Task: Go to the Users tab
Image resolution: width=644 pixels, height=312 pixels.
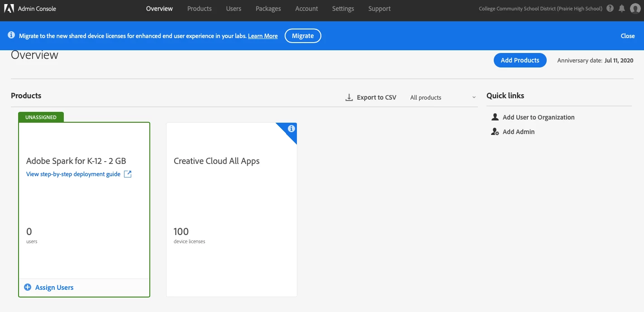Action: click(234, 9)
